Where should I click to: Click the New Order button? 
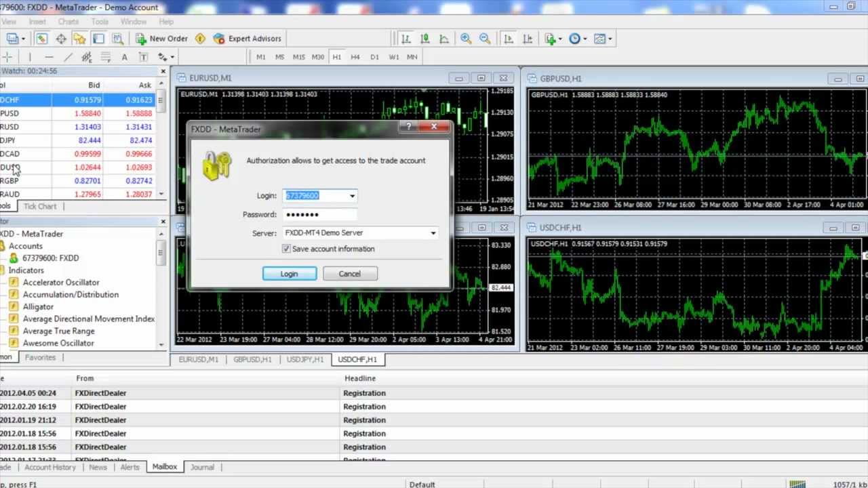[161, 39]
